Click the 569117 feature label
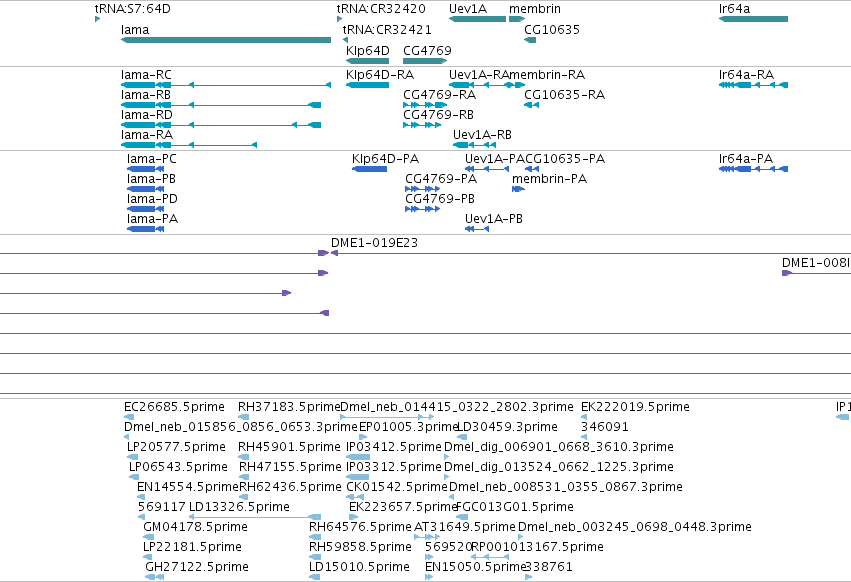The width and height of the screenshot is (851, 582). tap(162, 507)
